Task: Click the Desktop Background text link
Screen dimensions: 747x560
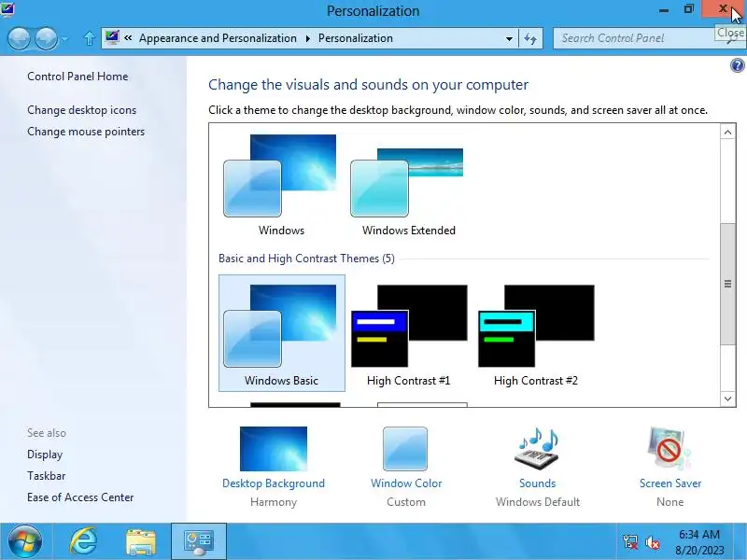Action: 274,483
